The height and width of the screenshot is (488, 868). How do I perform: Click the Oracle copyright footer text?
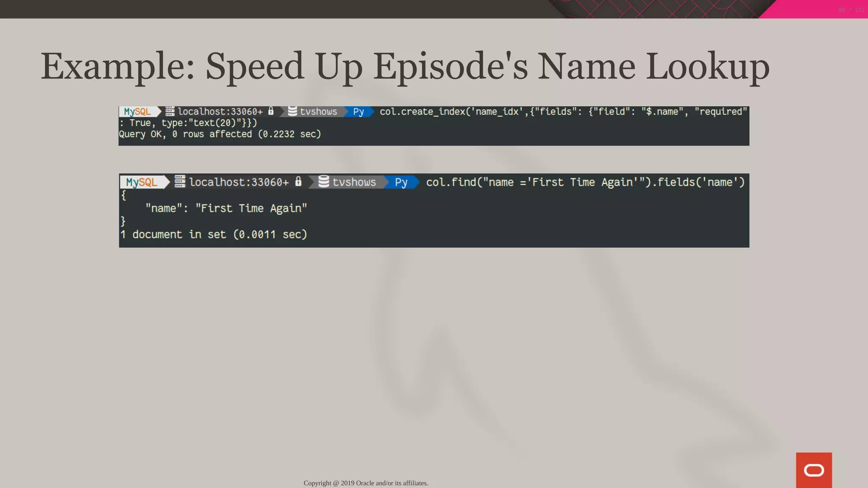366,483
